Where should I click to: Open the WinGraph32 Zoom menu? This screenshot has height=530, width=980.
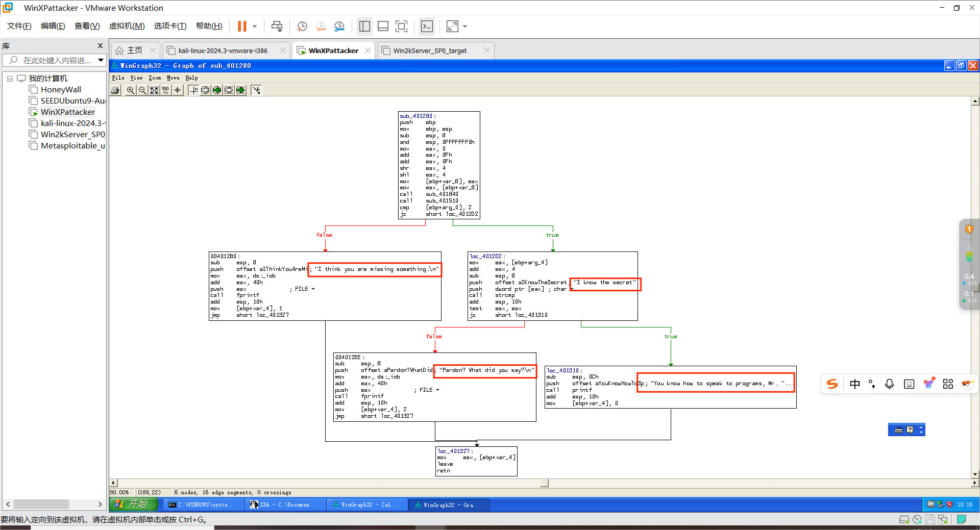(x=155, y=78)
